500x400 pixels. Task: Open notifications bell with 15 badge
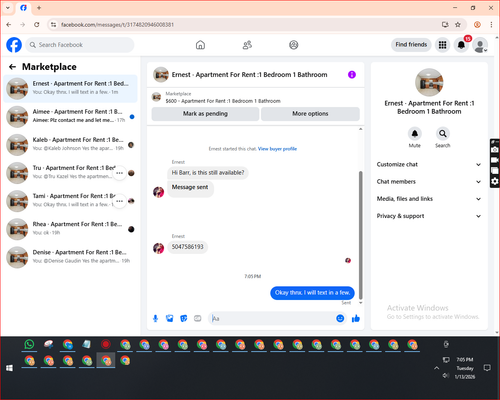[x=461, y=45]
